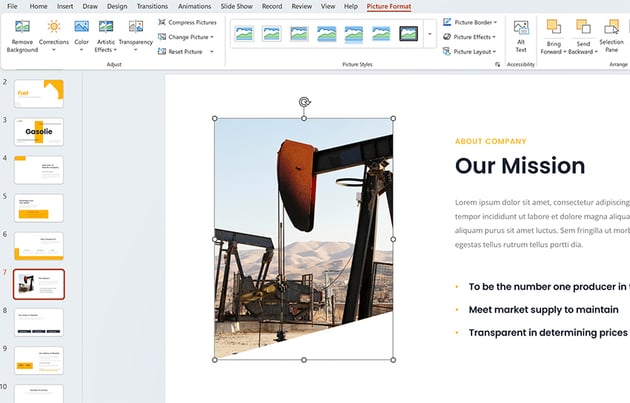Click the Compress Pictures button

[x=187, y=21]
